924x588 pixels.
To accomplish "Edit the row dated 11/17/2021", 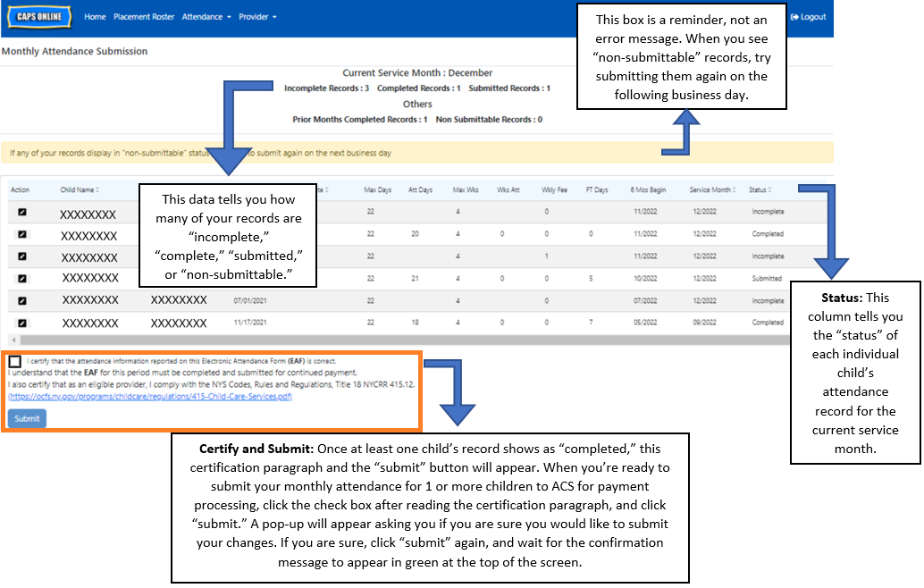I will tap(22, 323).
